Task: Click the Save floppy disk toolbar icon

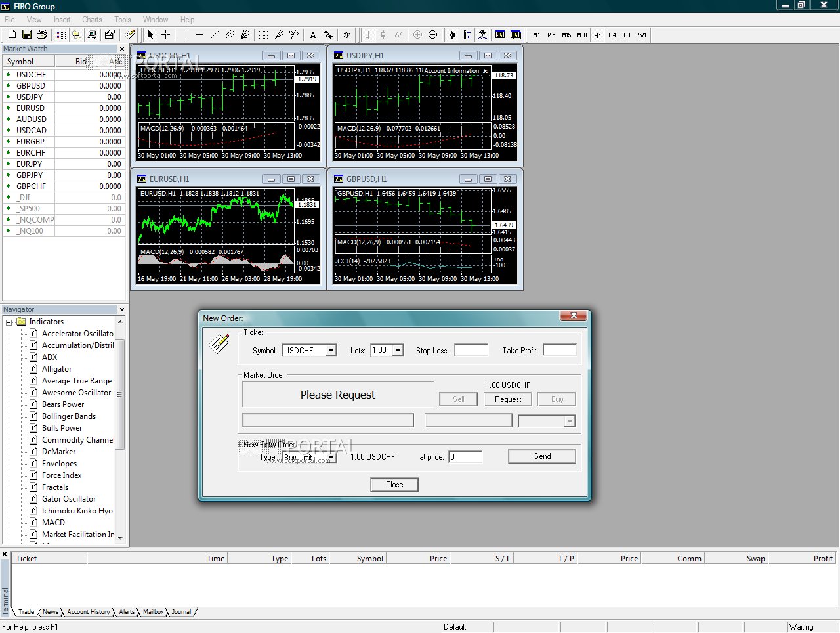Action: (x=27, y=35)
